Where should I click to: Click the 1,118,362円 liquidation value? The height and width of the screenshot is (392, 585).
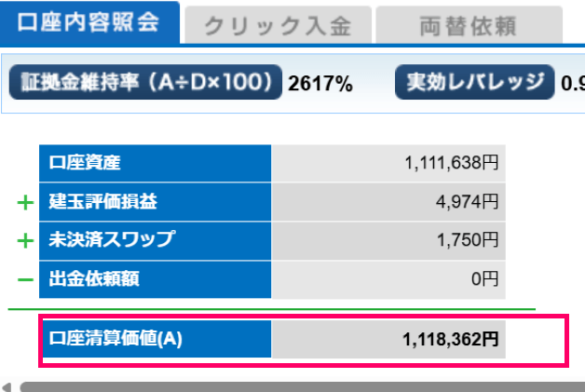(451, 340)
